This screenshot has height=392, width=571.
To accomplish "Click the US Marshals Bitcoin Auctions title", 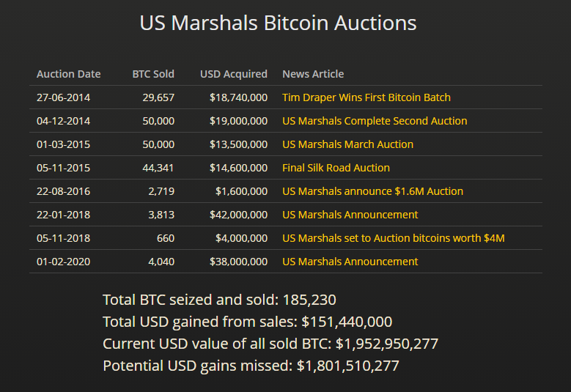I will click(278, 23).
